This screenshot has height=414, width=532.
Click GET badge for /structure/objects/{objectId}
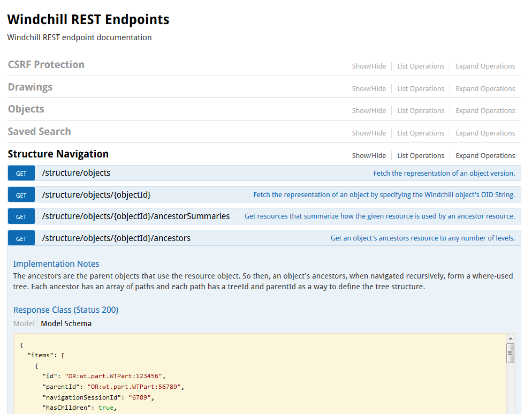click(x=21, y=195)
